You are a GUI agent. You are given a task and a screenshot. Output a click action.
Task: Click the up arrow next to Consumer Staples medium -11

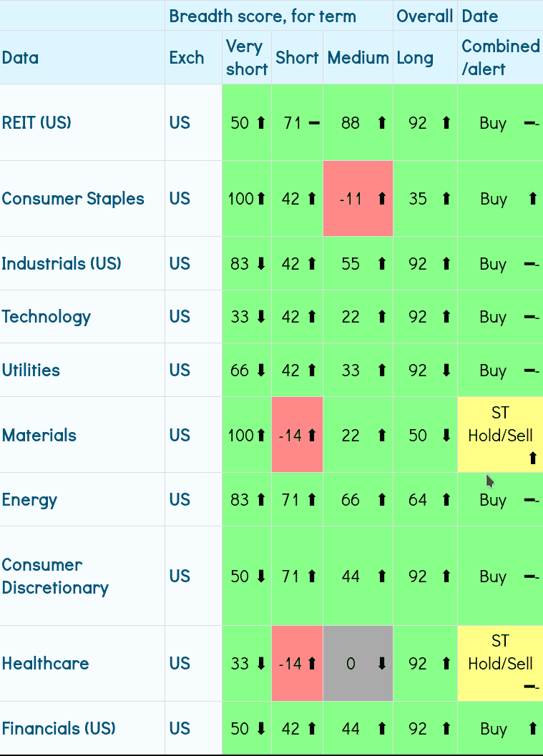(382, 199)
